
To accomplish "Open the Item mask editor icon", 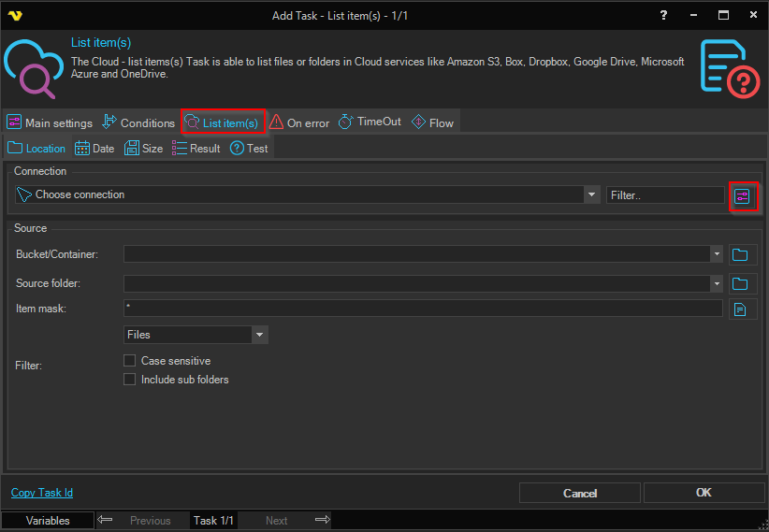I will pyautogui.click(x=741, y=309).
